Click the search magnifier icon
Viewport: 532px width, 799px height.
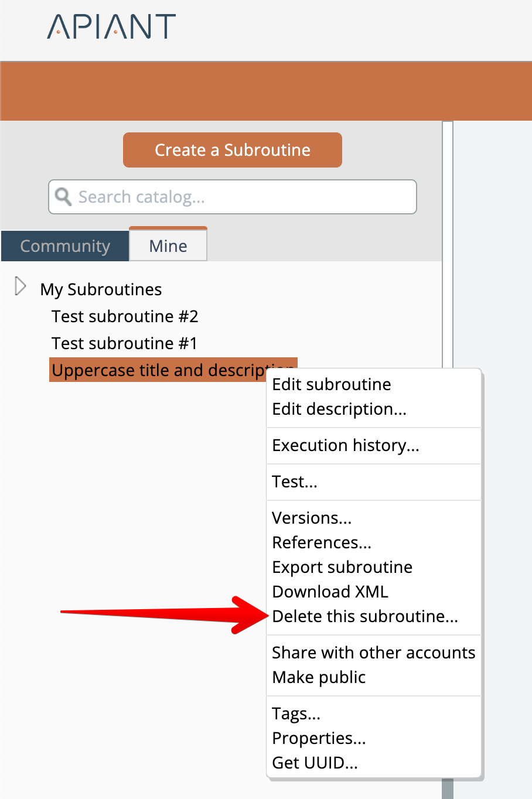[63, 197]
